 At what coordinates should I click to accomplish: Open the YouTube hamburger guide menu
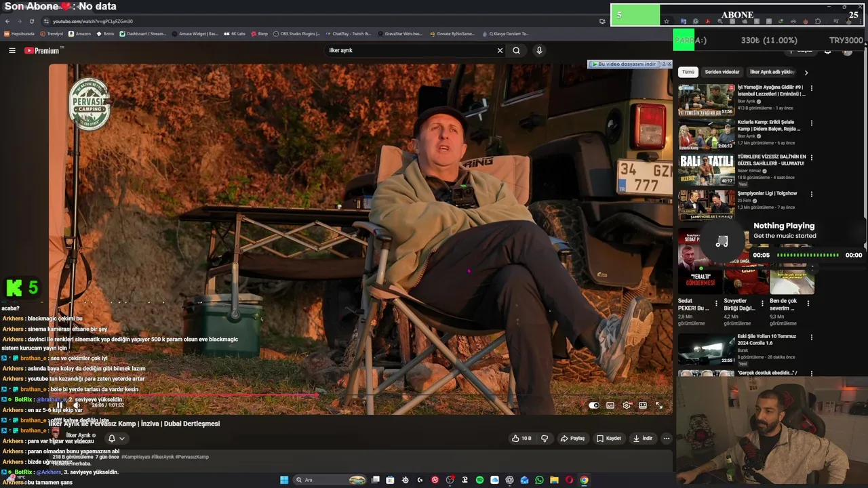[x=12, y=50]
